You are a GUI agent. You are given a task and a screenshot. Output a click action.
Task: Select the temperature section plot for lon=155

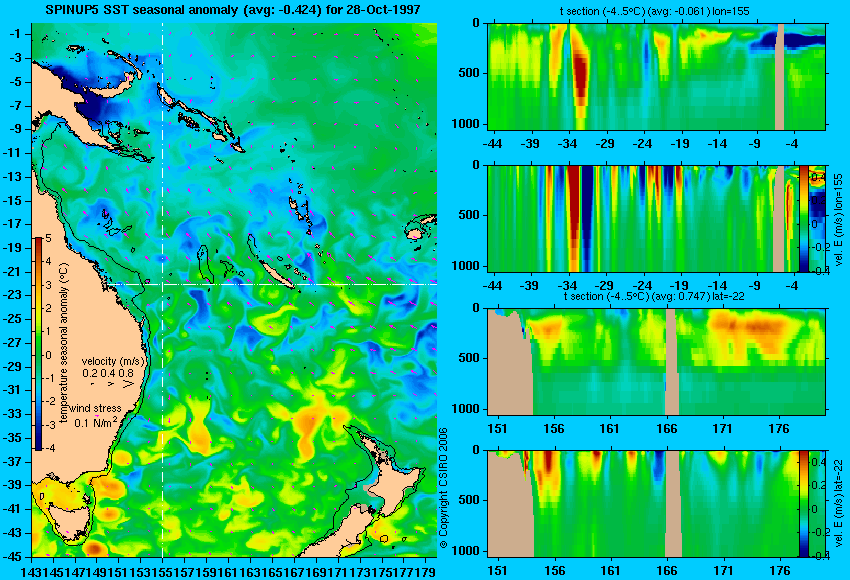656,76
